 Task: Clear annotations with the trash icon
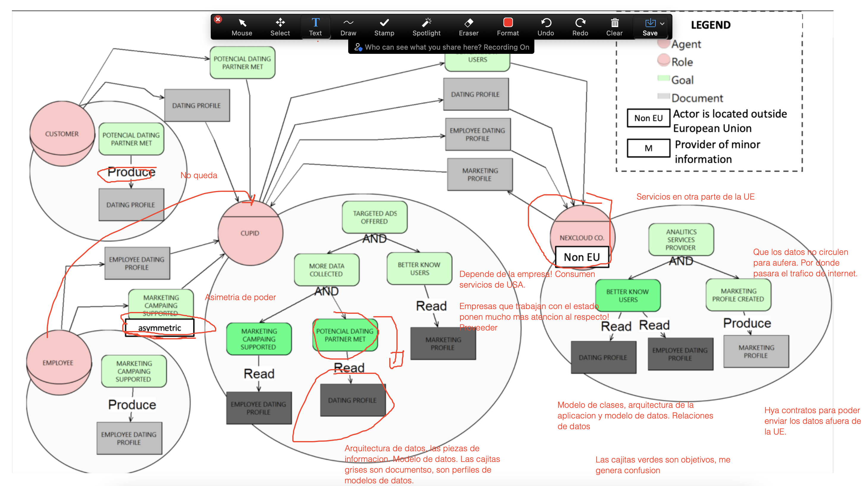click(x=614, y=27)
